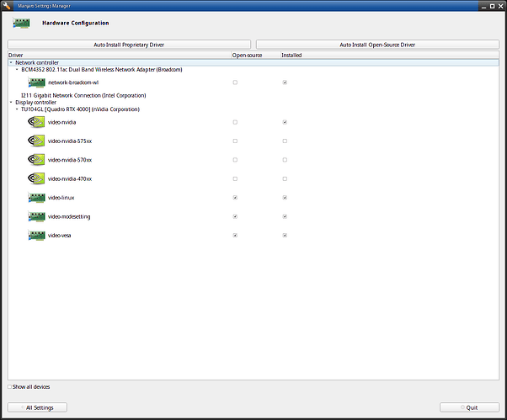This screenshot has width=507, height=420.
Task: Click the video-vesa card icon
Action: coord(36,236)
